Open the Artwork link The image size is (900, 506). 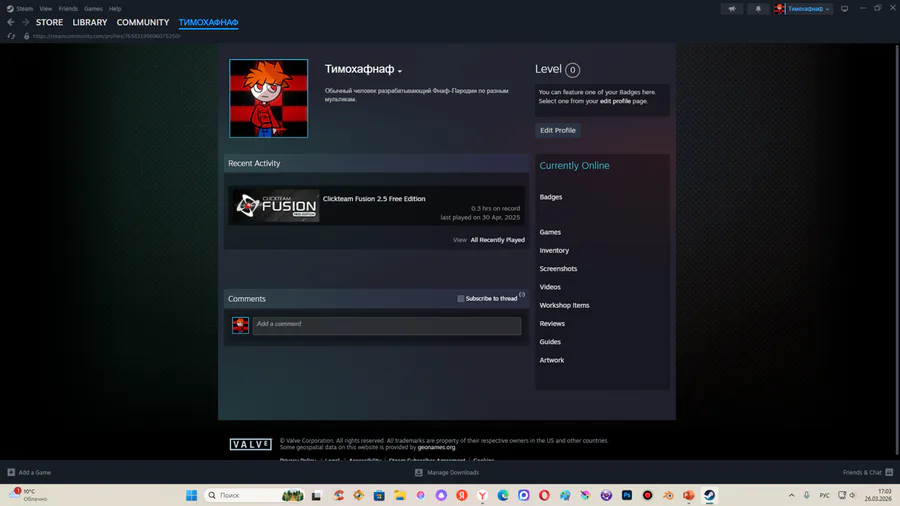pyautogui.click(x=552, y=360)
